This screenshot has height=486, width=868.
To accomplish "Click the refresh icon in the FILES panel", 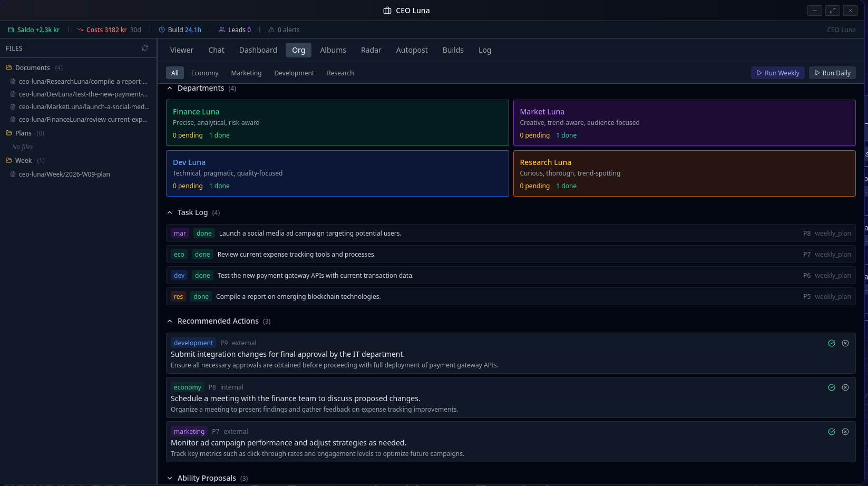I will [x=145, y=48].
